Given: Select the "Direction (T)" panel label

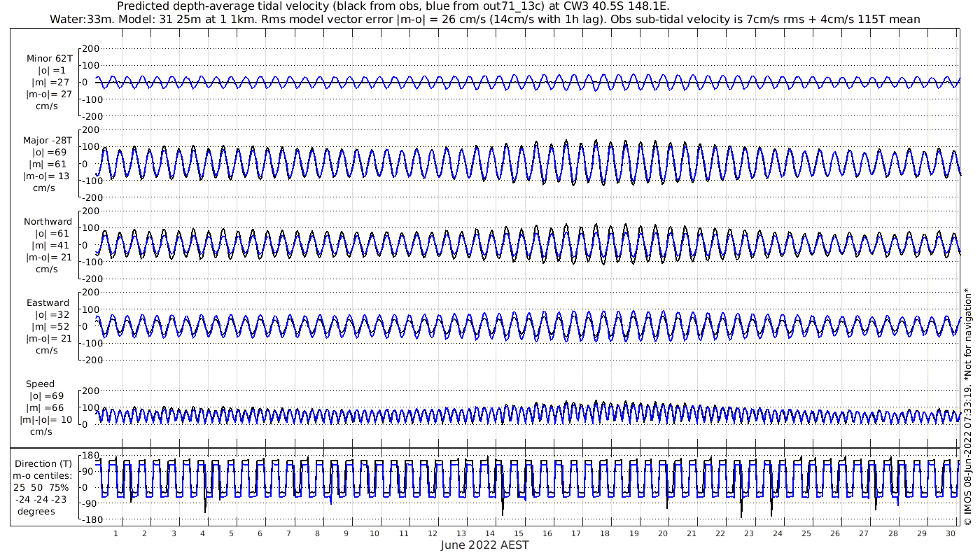Looking at the screenshot, I should [43, 464].
